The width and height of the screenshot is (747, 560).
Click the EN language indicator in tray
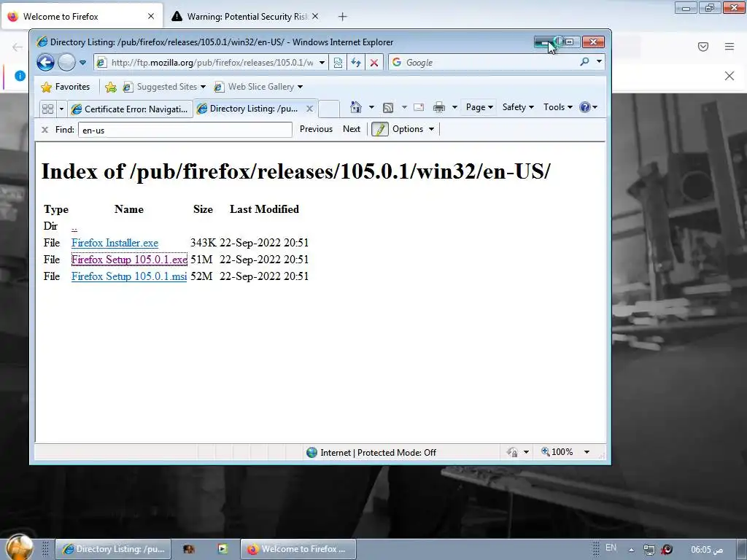tap(611, 548)
